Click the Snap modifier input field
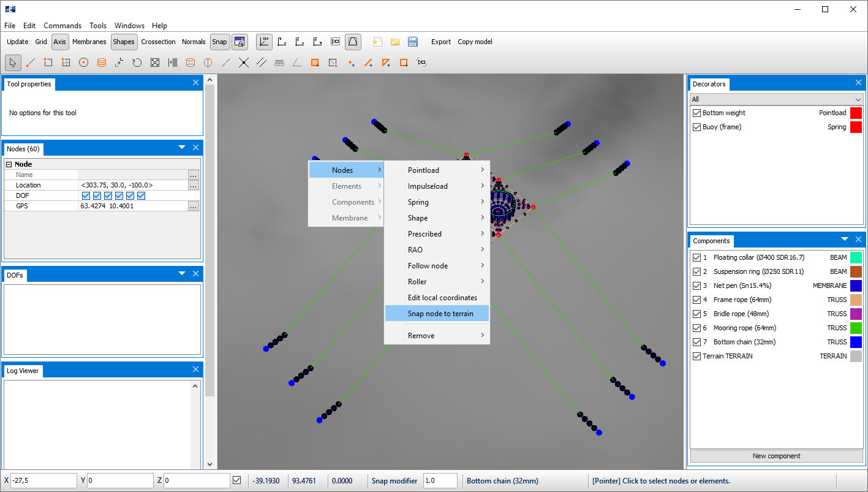868x492 pixels. 440,481
